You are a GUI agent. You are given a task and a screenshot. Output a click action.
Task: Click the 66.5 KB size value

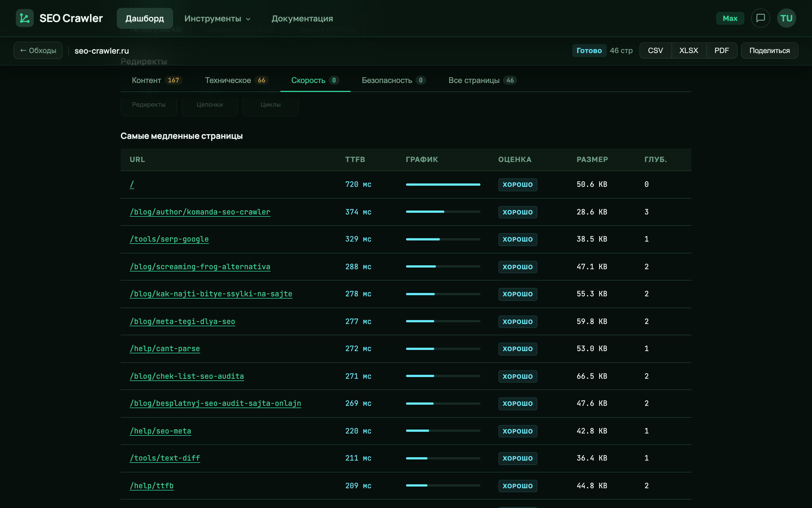[592, 376]
